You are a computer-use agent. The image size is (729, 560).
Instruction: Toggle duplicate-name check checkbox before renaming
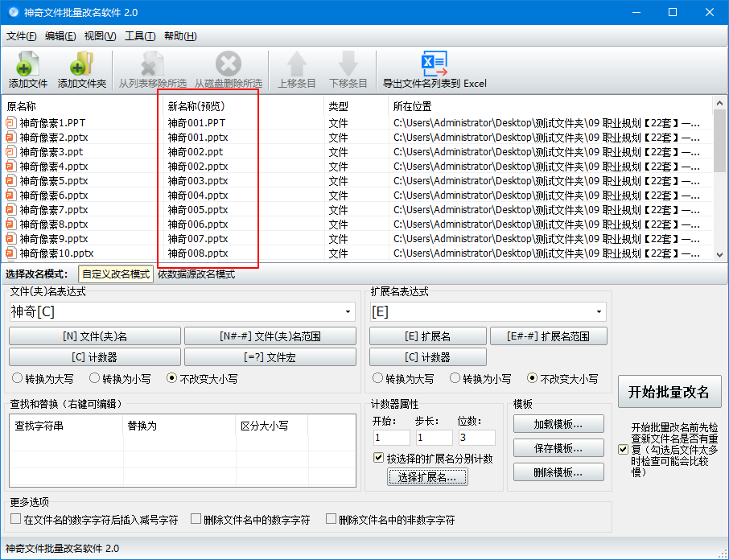[x=624, y=450]
